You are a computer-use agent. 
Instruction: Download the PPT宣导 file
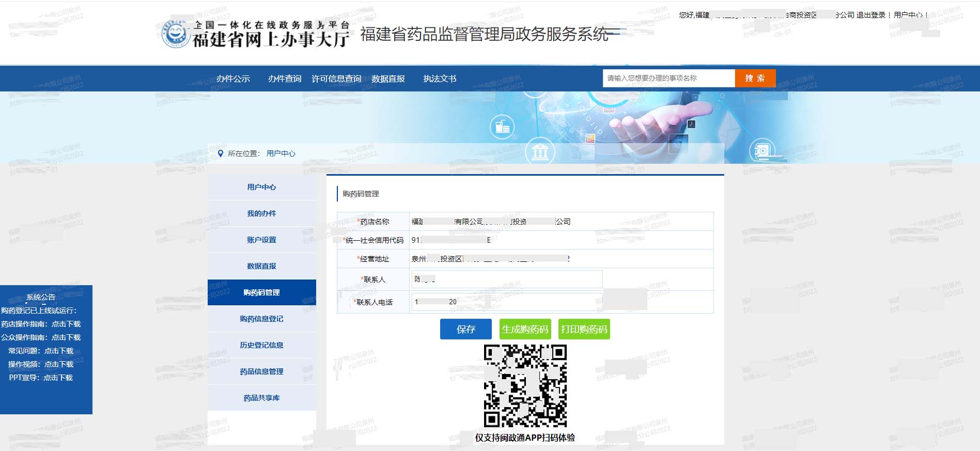(58, 378)
